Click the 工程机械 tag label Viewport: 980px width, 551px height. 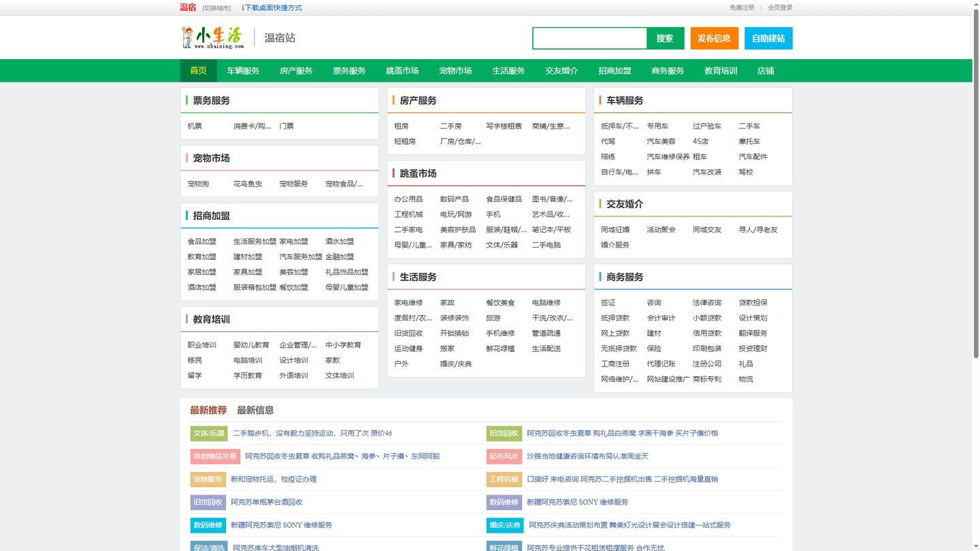pyautogui.click(x=504, y=480)
